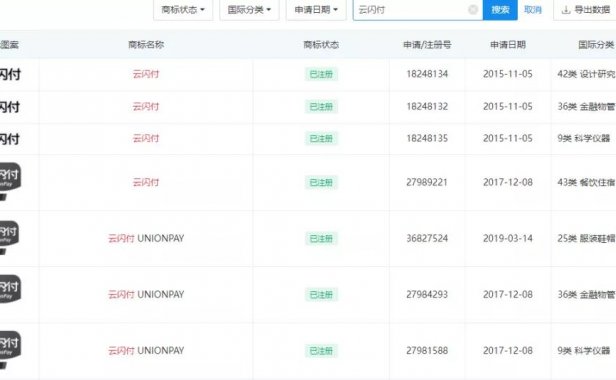Click the 42类 设计研究 classification cell
616x380 pixels.
click(x=586, y=74)
